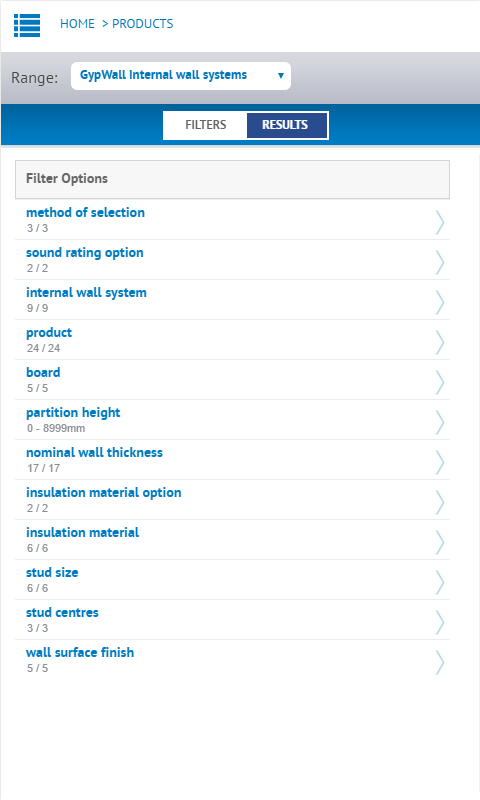Select the stud centres filter
The width and height of the screenshot is (480, 800).
point(233,619)
